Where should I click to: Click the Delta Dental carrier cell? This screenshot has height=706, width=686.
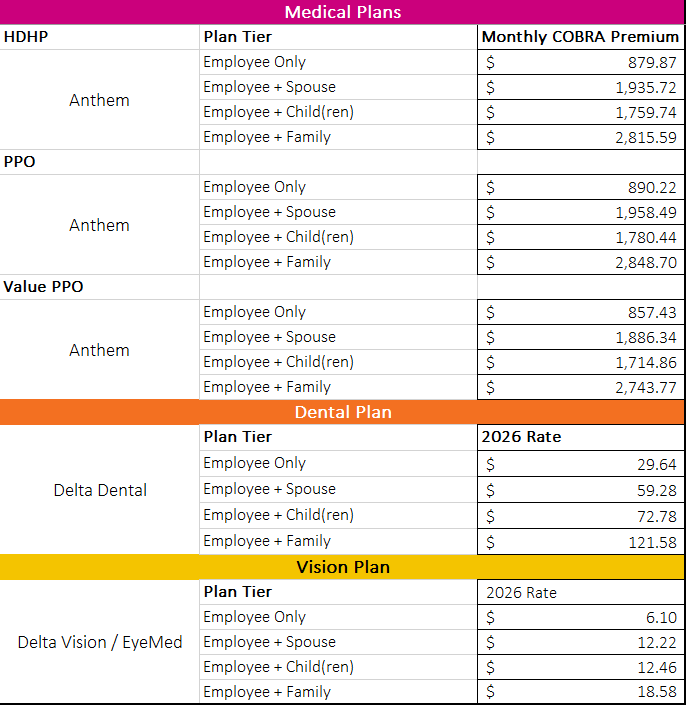pyautogui.click(x=100, y=490)
